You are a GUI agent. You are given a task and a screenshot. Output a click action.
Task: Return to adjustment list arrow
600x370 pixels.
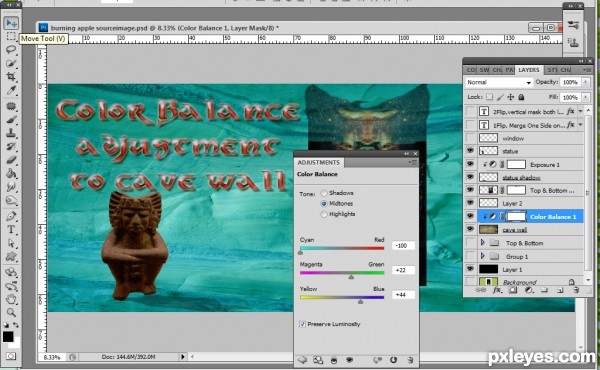click(302, 360)
